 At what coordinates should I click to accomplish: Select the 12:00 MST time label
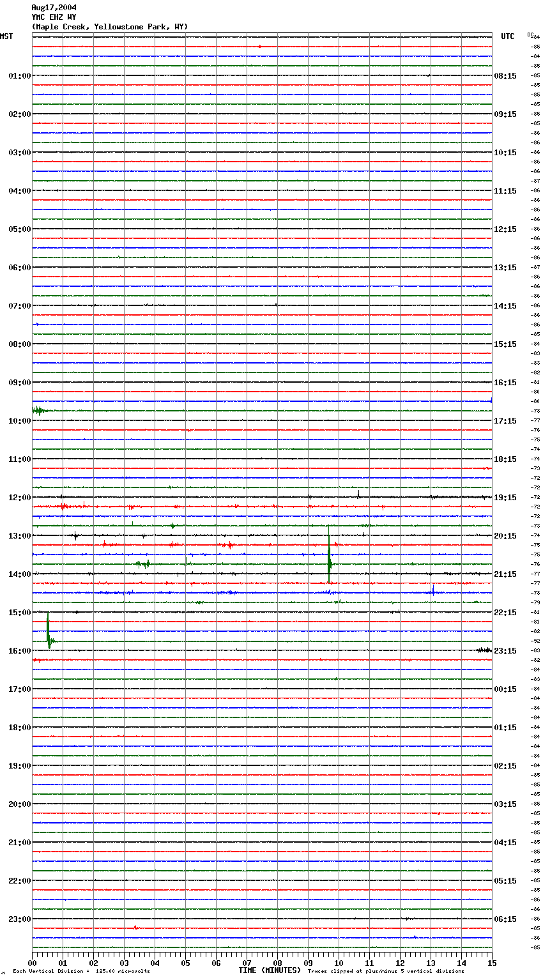click(x=20, y=498)
